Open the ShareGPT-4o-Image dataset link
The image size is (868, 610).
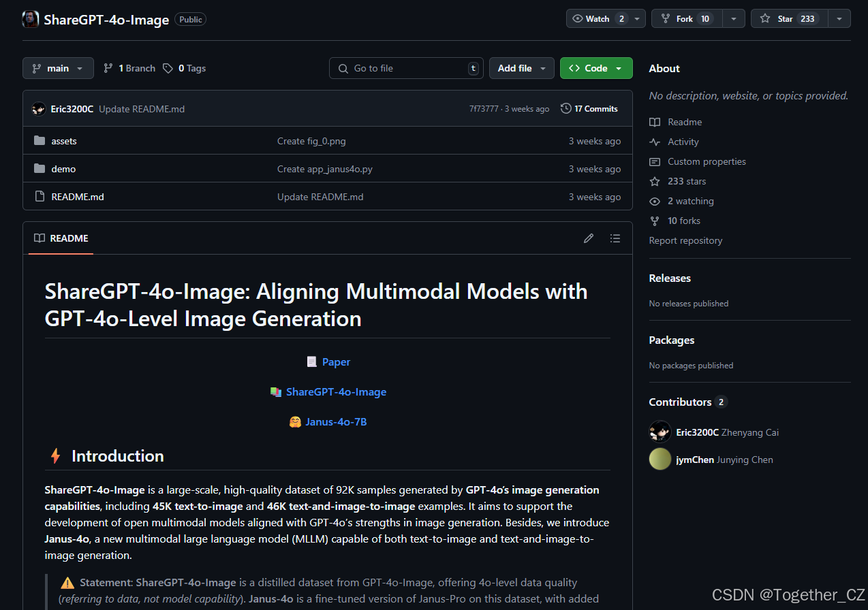pos(336,392)
